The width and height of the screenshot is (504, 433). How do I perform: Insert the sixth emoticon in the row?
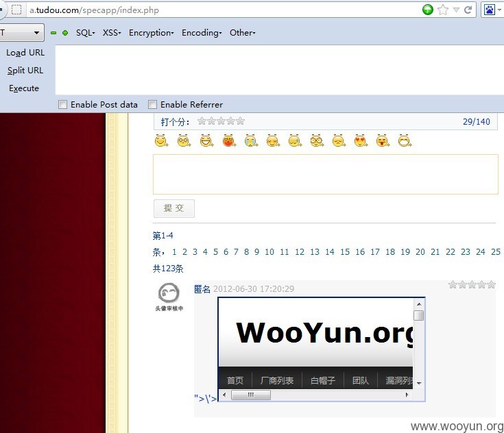point(273,140)
